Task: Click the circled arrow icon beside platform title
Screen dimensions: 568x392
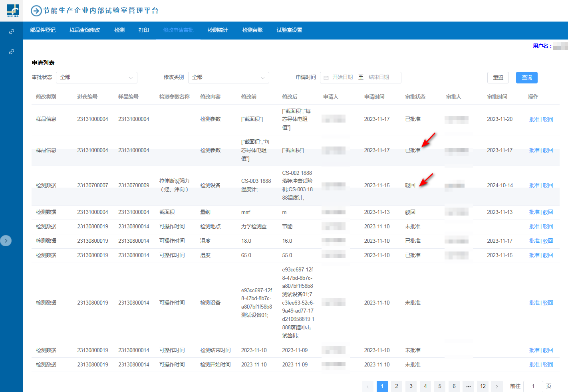Action: point(36,11)
